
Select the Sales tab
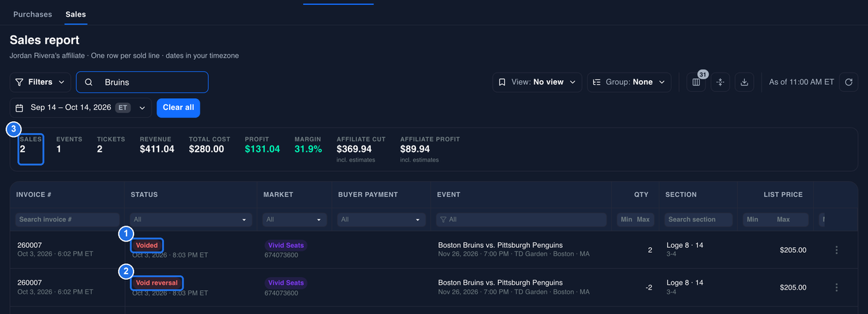(76, 14)
